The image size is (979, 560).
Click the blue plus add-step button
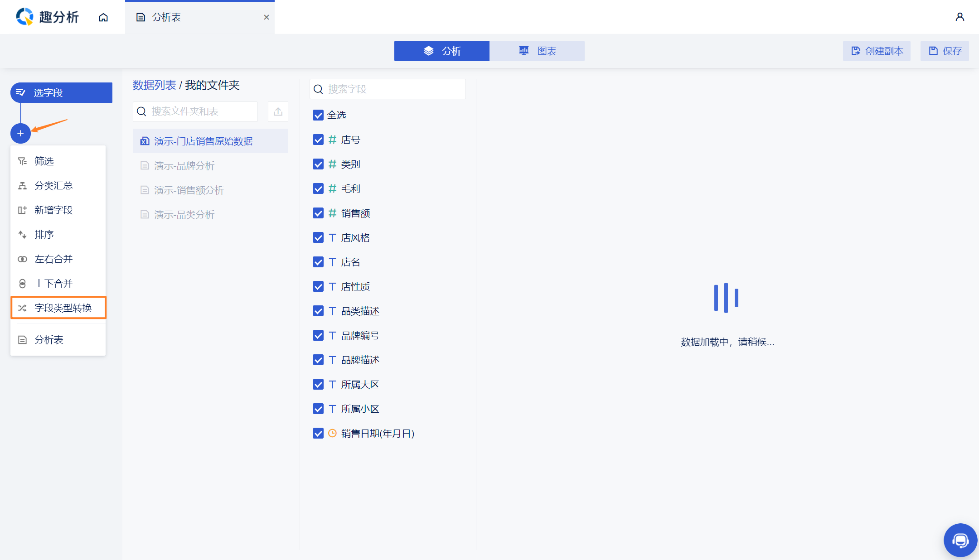tap(20, 133)
